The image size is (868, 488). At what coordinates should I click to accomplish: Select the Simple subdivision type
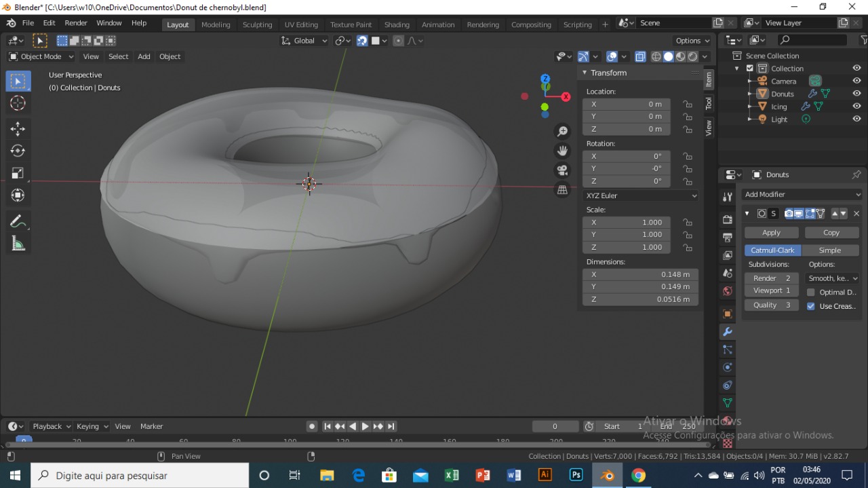[829, 250]
